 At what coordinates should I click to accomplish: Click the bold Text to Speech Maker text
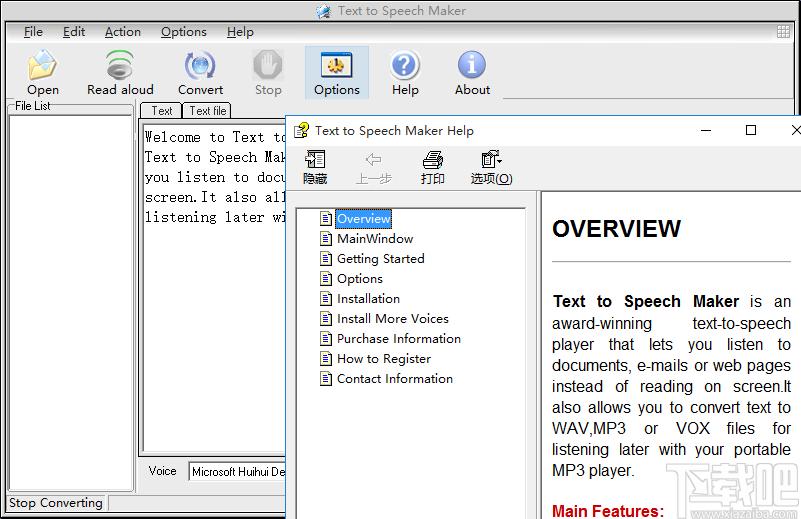[646, 301]
